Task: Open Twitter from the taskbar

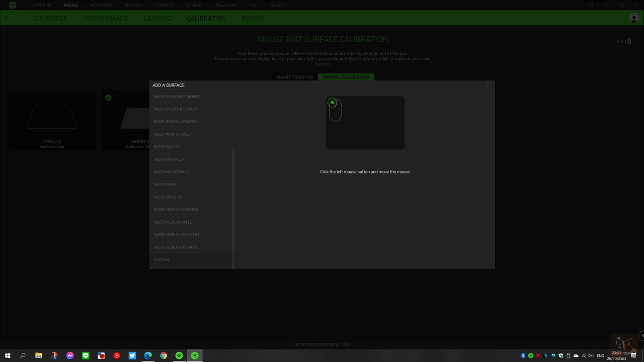Action: 132,355
